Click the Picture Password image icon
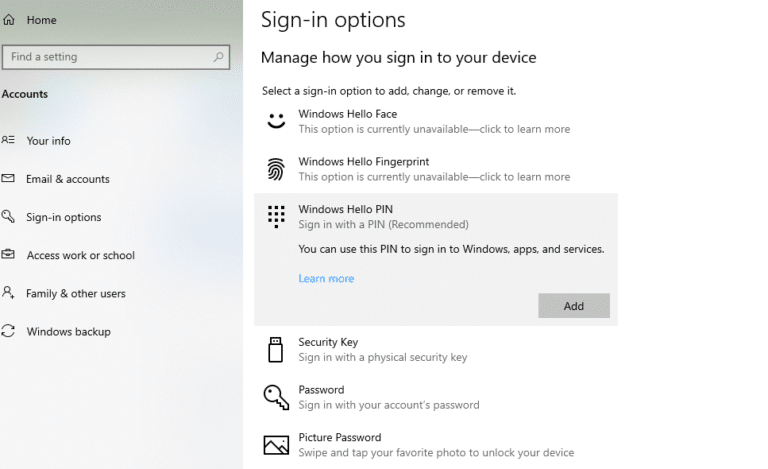This screenshot has width=768, height=469. pyautogui.click(x=276, y=445)
